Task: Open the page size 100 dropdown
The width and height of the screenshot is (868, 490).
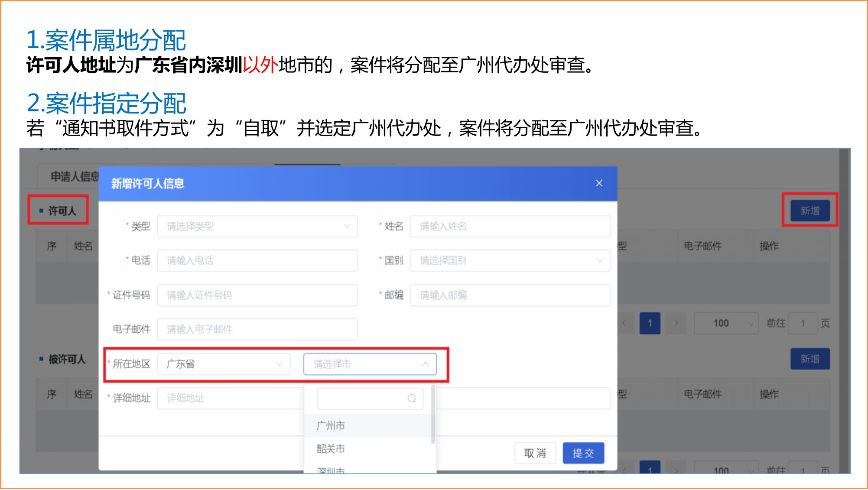Action: [725, 323]
